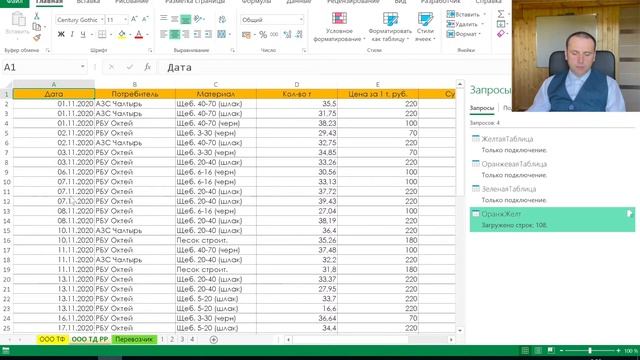Select the ЖелтаяТаблица query
Viewport: 640px width, 360px height.
pyautogui.click(x=507, y=139)
